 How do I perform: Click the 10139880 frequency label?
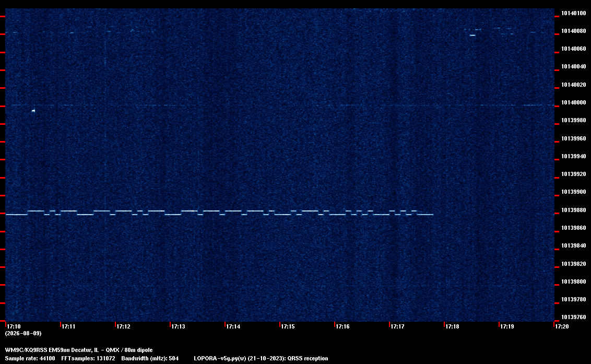[573, 210]
